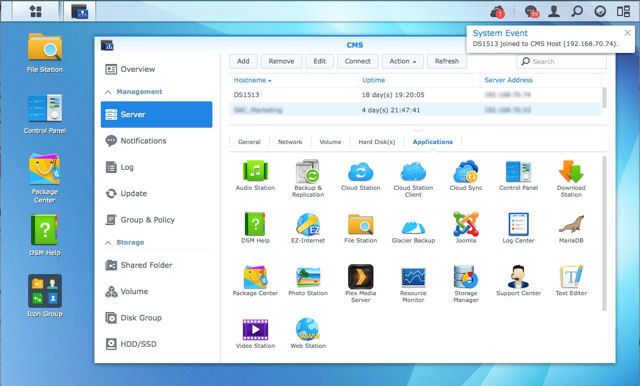Switch to the Network tab

[x=290, y=142]
